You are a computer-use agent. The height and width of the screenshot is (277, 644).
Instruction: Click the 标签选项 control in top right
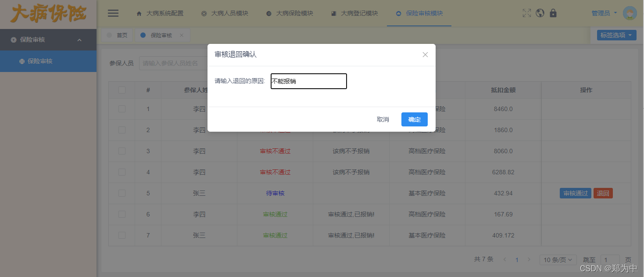tap(616, 35)
